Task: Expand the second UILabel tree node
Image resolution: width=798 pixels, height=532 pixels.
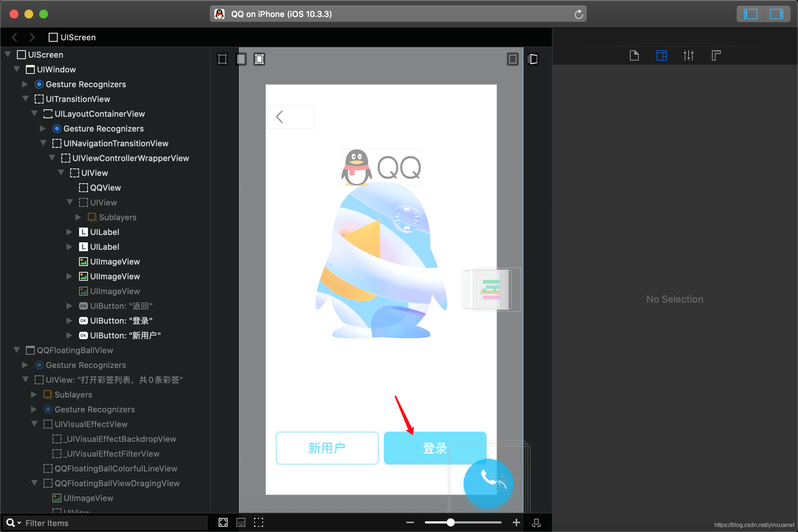Action: coord(69,247)
